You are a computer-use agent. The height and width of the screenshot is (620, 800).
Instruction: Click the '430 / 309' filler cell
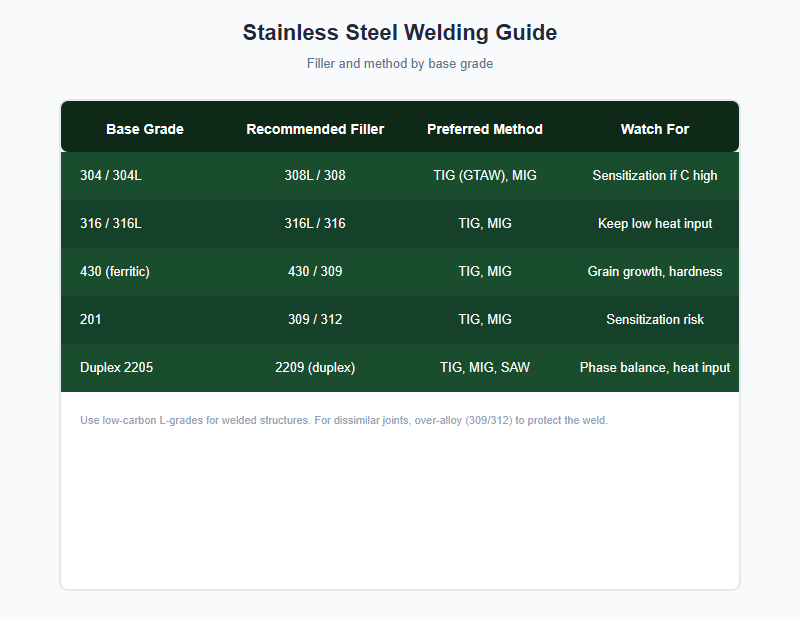[x=315, y=271]
